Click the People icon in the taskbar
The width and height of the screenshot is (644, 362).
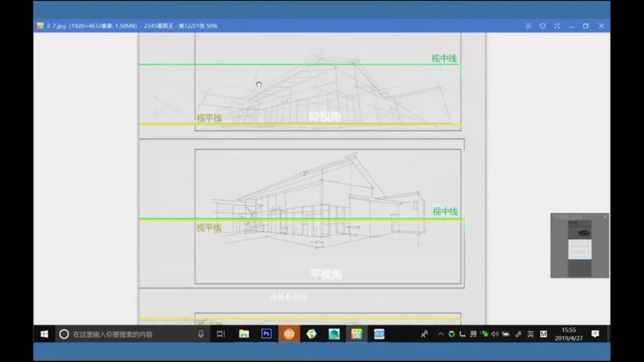tap(425, 334)
